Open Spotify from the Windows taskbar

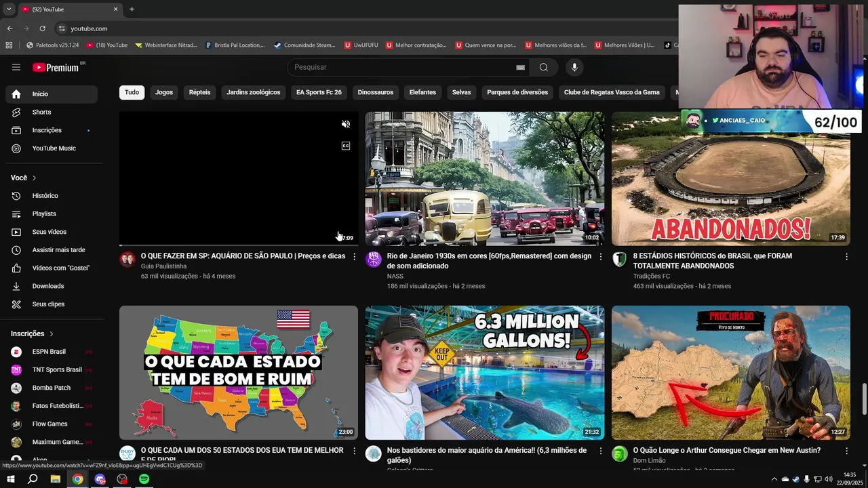[x=144, y=479]
